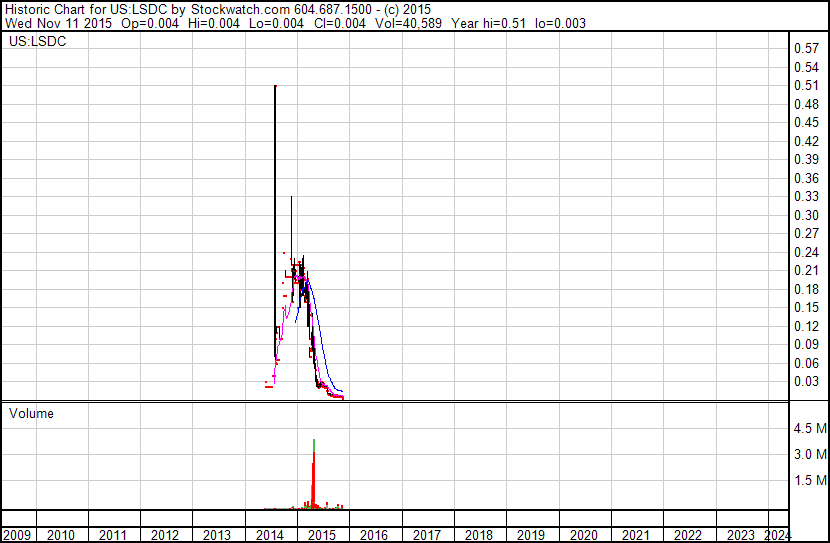Click the 2014 year label on time axis

coord(270,535)
